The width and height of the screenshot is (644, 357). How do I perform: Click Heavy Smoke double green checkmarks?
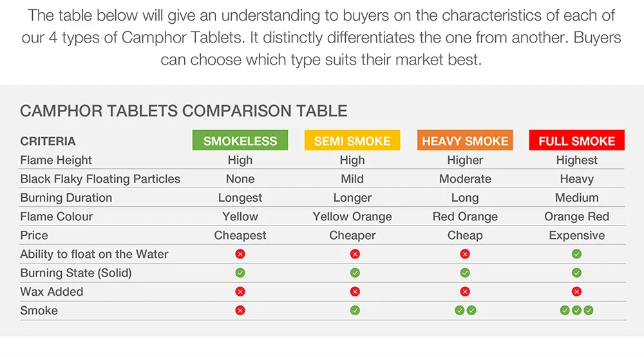466,311
